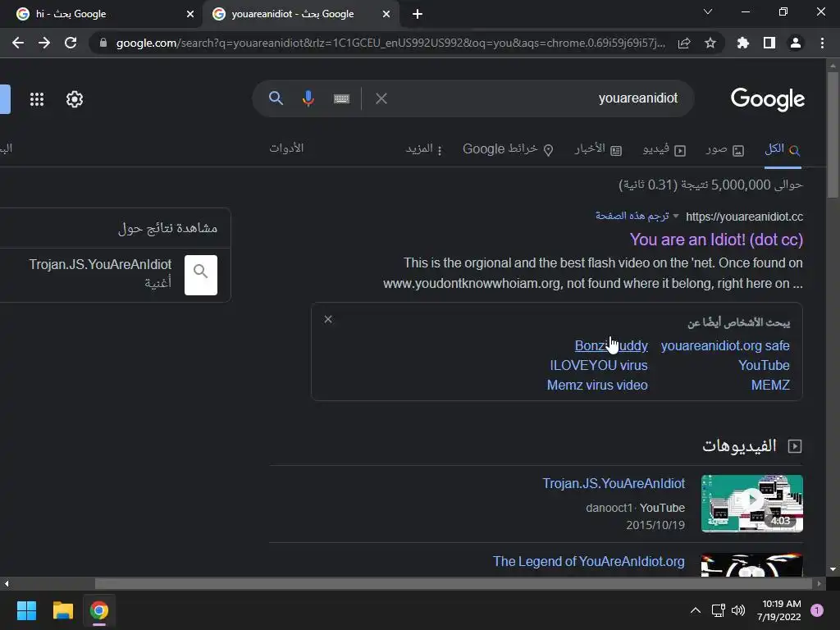Click the Trojan.JS.YouAreAnIdiot أغنية side card

(115, 275)
